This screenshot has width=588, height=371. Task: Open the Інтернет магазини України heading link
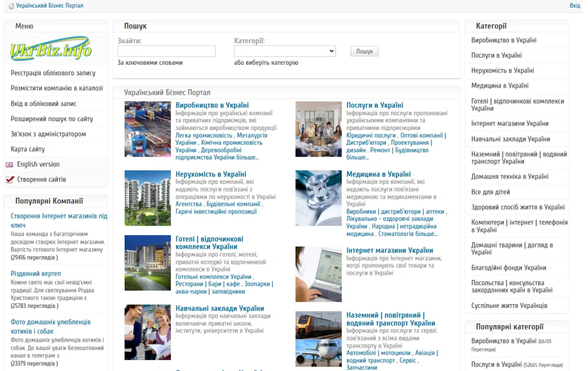pyautogui.click(x=390, y=250)
